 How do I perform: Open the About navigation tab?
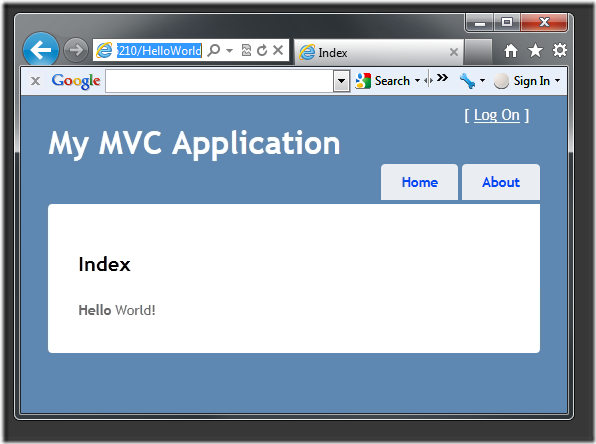pos(501,182)
